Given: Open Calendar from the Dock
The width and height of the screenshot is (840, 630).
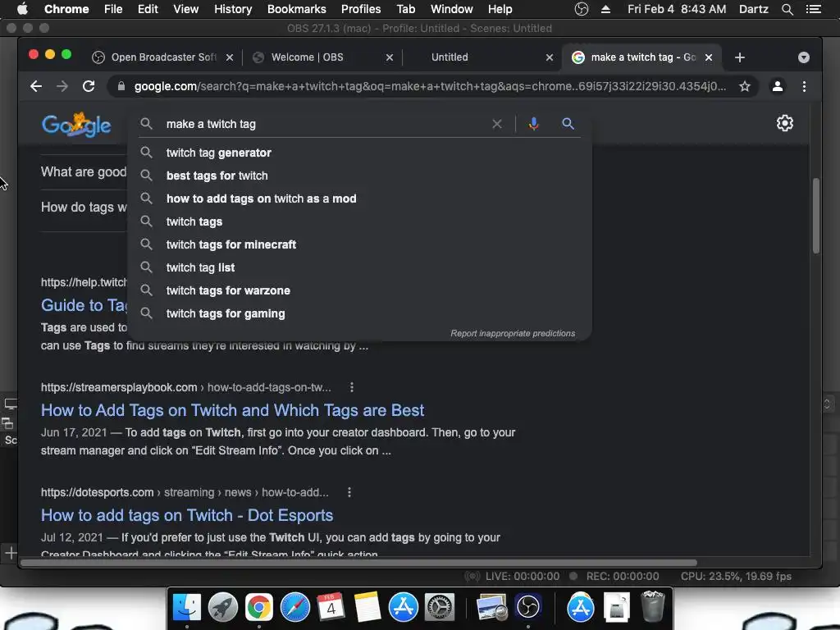Looking at the screenshot, I should pos(331,608).
